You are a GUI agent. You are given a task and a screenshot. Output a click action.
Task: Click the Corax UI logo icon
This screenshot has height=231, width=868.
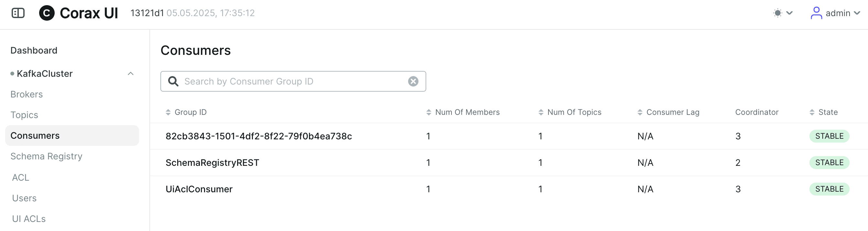coord(47,13)
